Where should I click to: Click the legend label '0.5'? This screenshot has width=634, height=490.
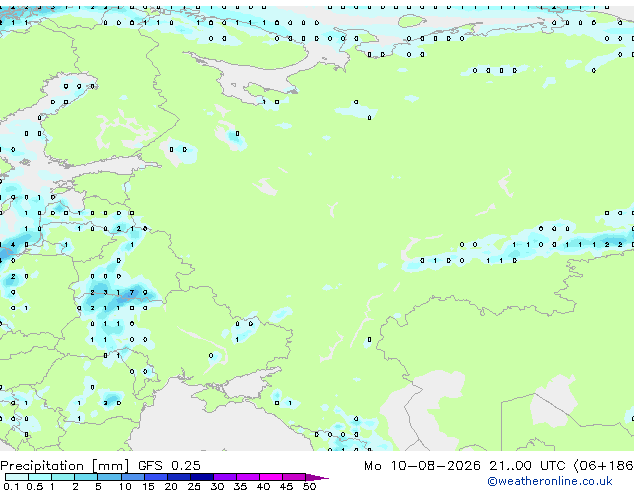(34, 486)
